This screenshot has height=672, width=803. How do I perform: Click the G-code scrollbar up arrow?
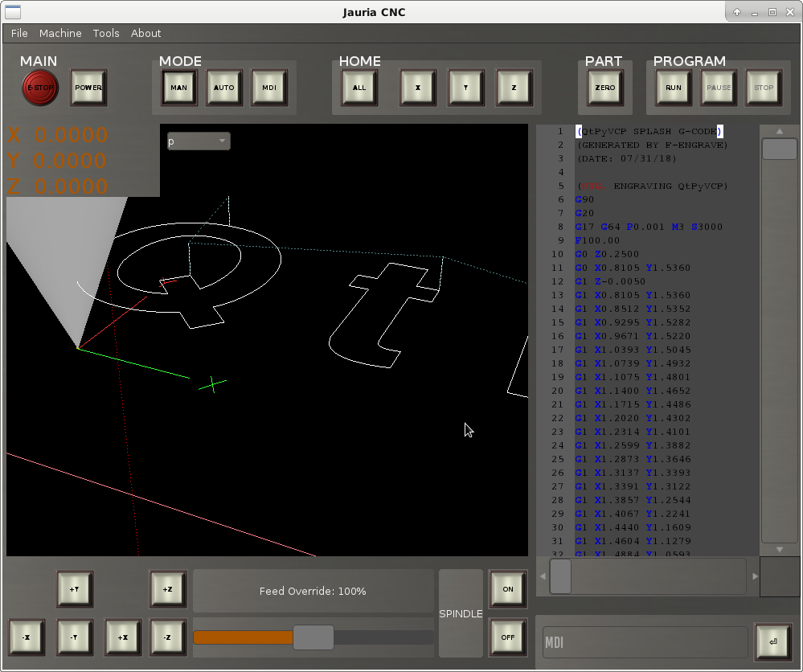coord(780,131)
